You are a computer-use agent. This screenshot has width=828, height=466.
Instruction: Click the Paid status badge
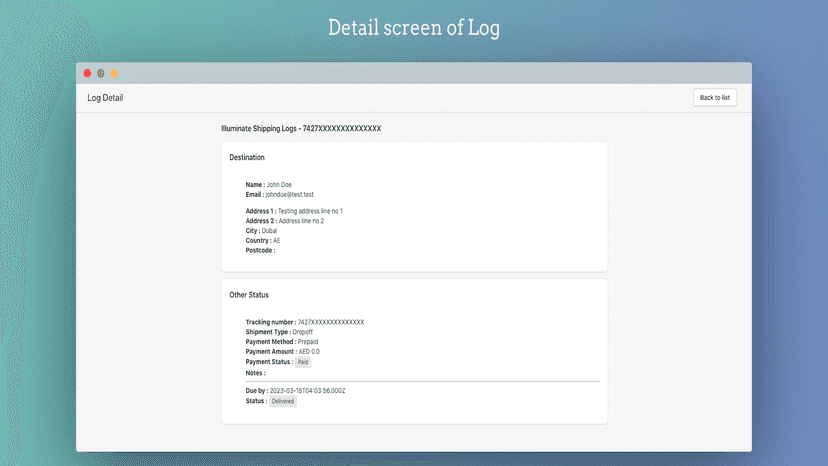pos(303,362)
